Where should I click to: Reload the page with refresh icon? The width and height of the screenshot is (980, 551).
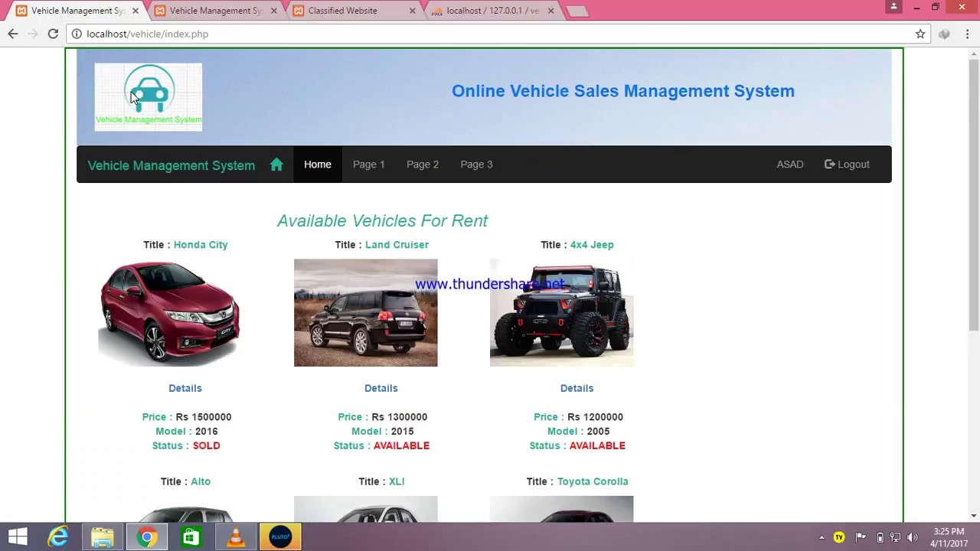[53, 34]
